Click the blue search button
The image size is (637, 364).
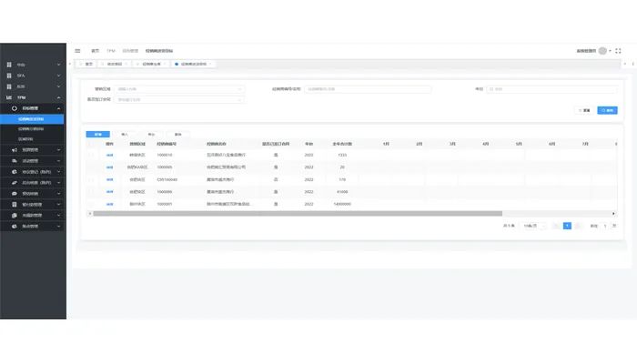coord(607,110)
